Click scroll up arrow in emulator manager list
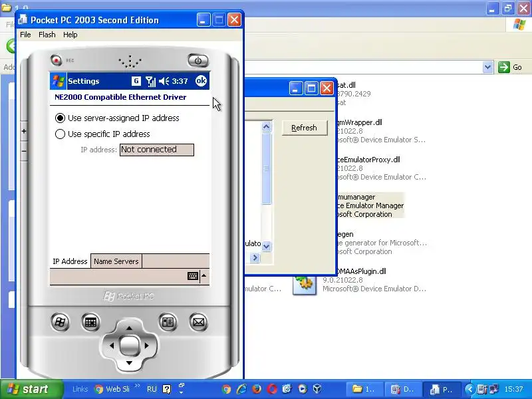532x399 pixels. 267,127
